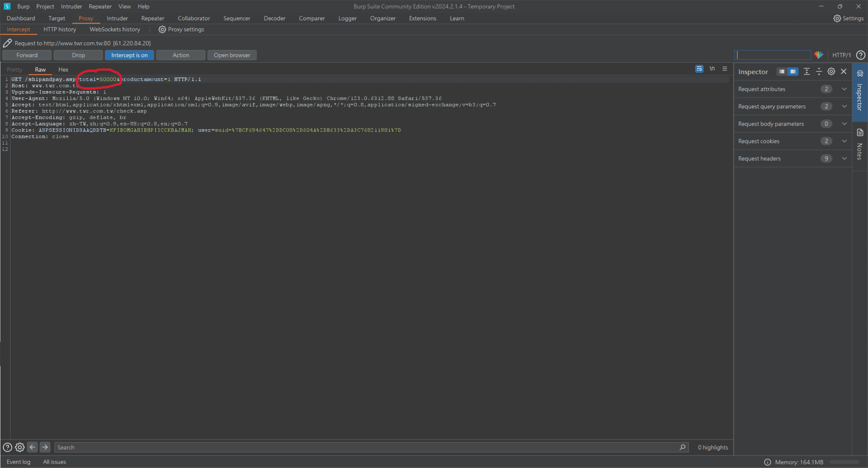Open the Notes sidebar tab icon
Image resolution: width=868 pixels, height=468 pixels.
pos(860,133)
